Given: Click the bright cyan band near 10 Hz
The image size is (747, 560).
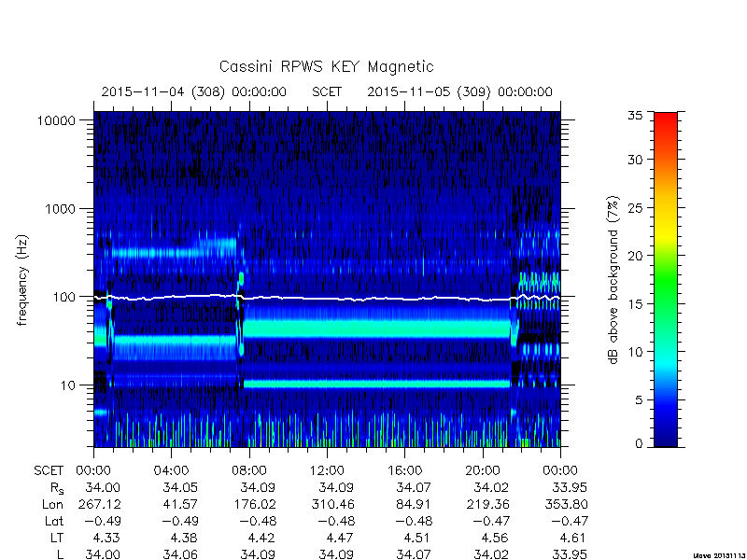Looking at the screenshot, I should pos(376,384).
